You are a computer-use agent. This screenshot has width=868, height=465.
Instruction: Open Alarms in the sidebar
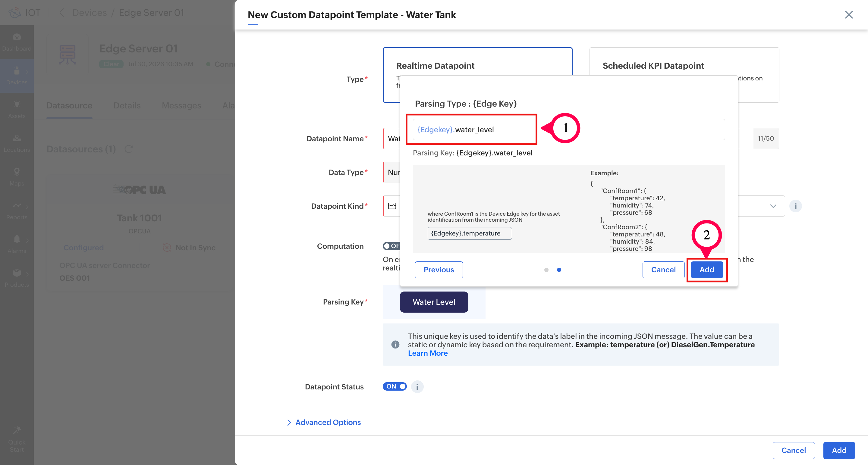point(17,244)
